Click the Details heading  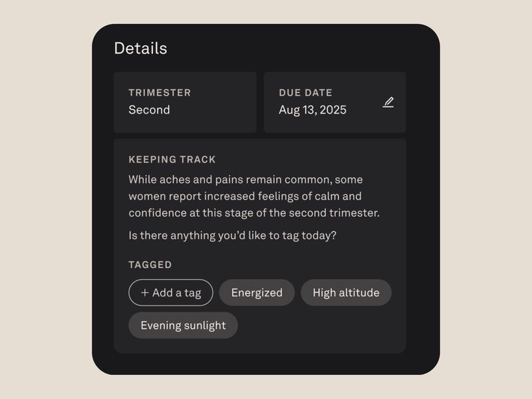click(x=140, y=49)
